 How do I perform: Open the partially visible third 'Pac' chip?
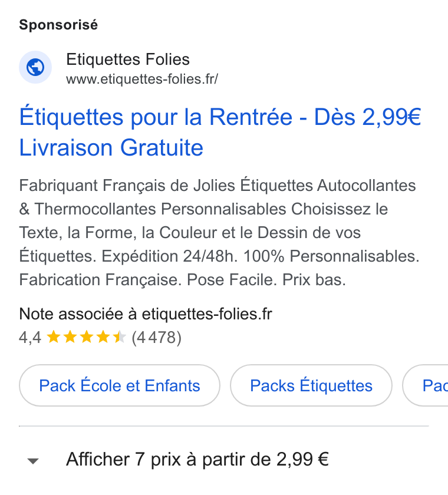click(x=425, y=385)
